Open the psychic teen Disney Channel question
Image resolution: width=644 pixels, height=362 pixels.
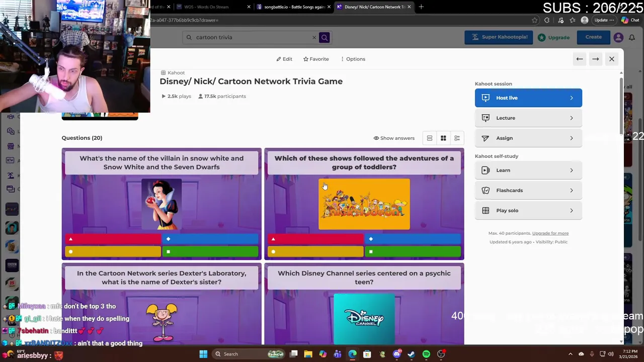pos(364,304)
